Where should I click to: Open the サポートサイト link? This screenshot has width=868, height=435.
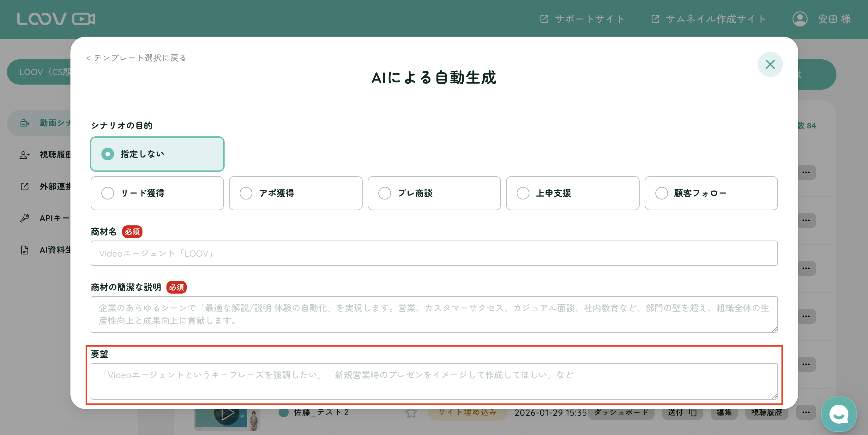[582, 19]
